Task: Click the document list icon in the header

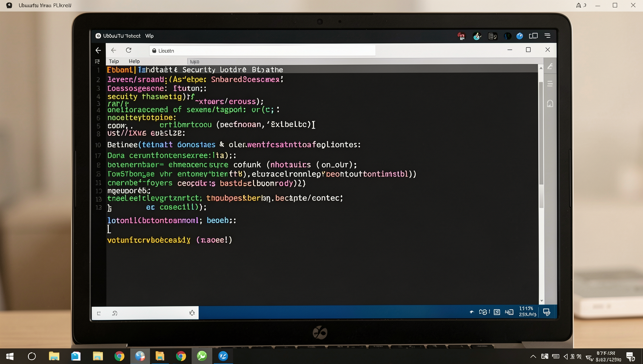Action: tap(492, 36)
